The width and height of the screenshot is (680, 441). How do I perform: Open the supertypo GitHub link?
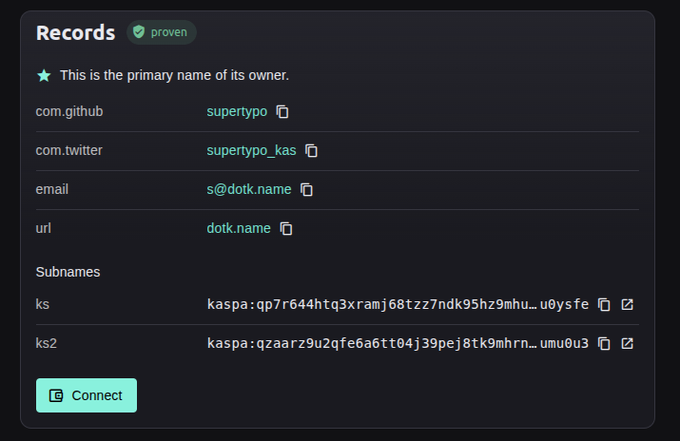click(237, 111)
